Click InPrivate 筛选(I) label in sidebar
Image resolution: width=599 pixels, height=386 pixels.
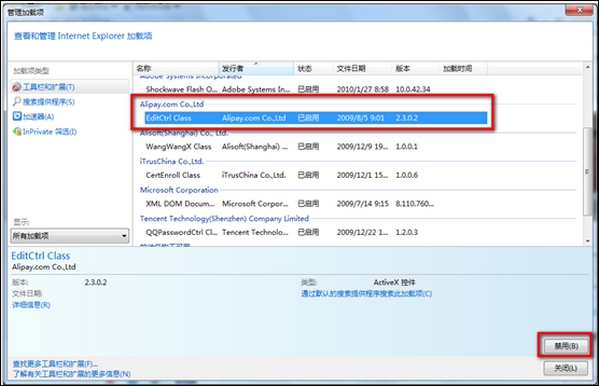point(50,132)
